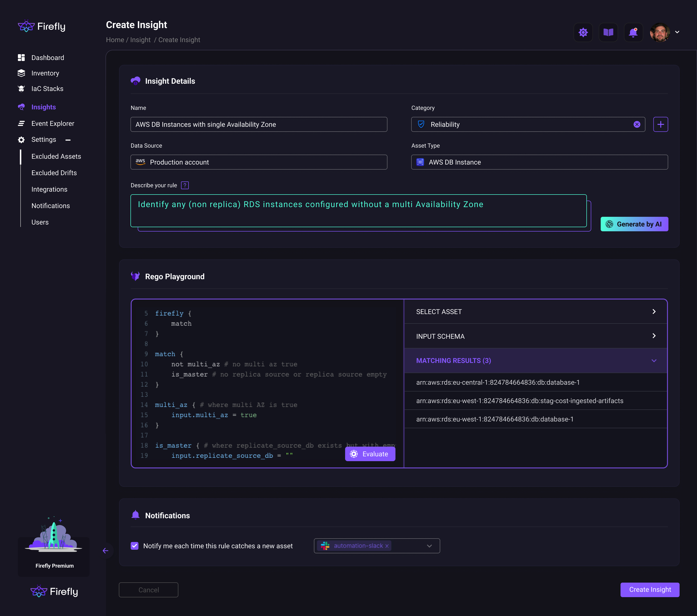
Task: Click the insight Name input field
Action: (x=258, y=124)
